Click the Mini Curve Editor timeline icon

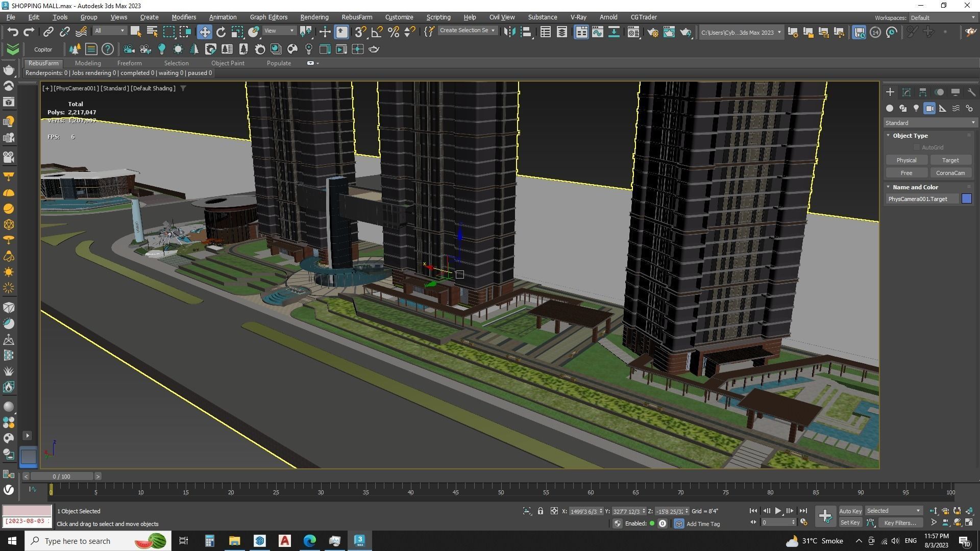(x=33, y=489)
